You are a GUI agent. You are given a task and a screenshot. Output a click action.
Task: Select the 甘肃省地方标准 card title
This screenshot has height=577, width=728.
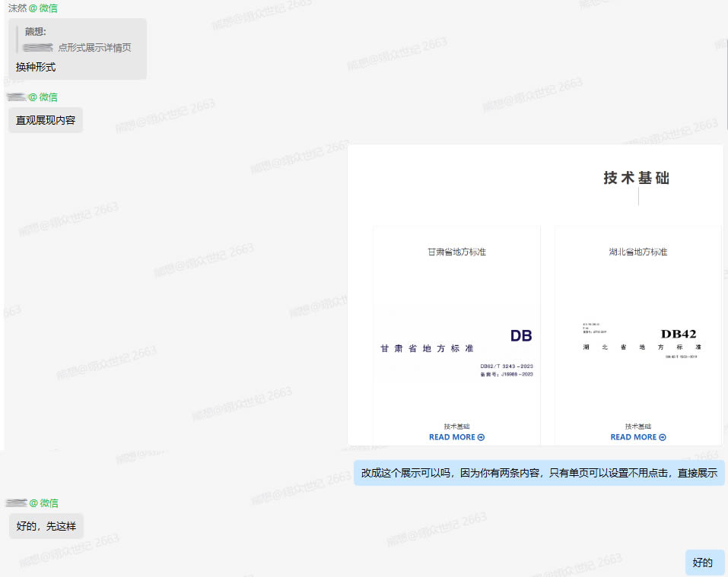[456, 252]
